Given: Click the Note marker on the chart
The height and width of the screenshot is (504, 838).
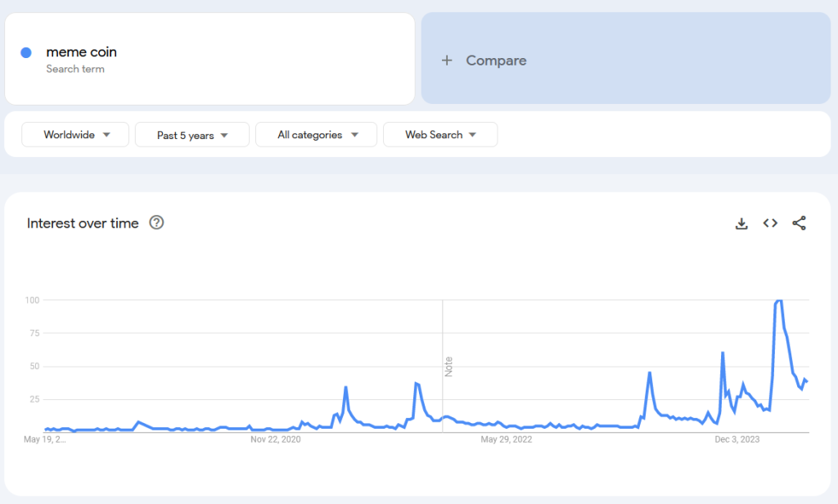Looking at the screenshot, I should point(448,366).
